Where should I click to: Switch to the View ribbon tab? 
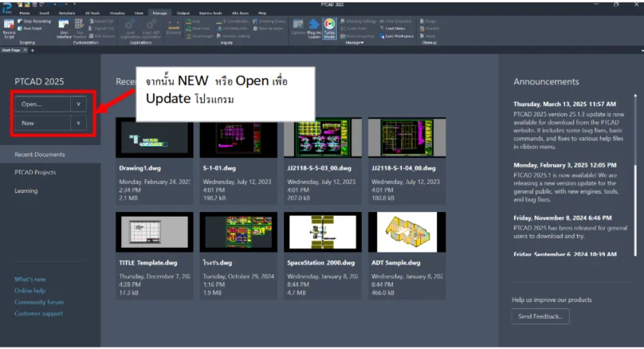click(139, 13)
